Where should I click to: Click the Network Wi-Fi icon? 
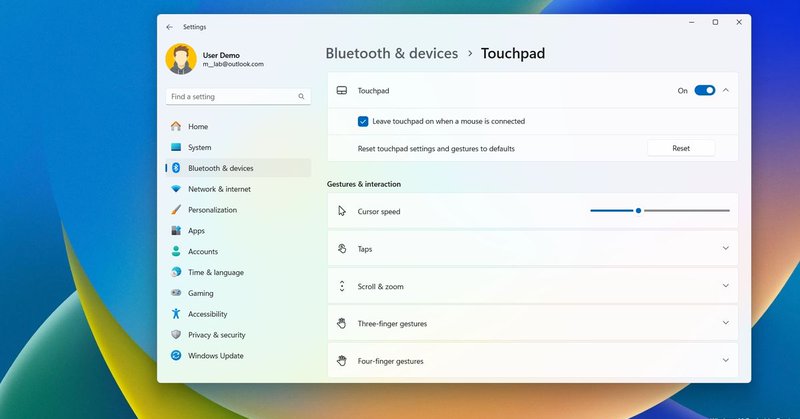click(176, 189)
